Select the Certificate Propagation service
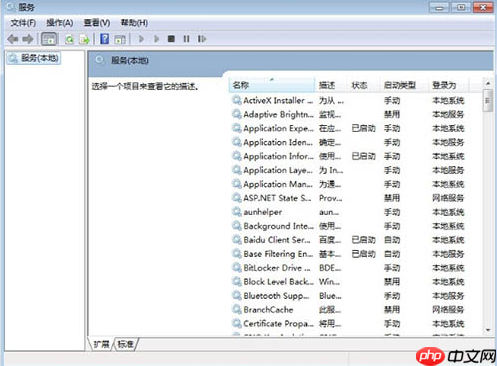This screenshot has width=497, height=366. pos(348,324)
